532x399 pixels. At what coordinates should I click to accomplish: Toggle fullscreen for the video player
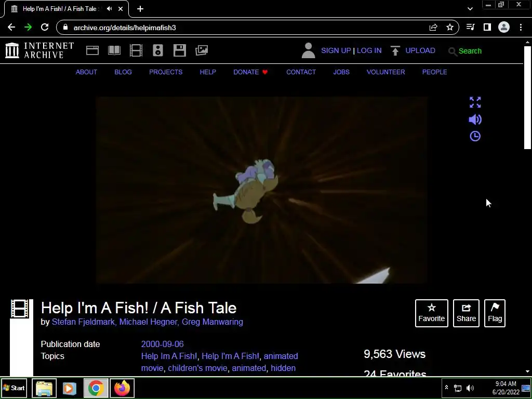(x=475, y=102)
